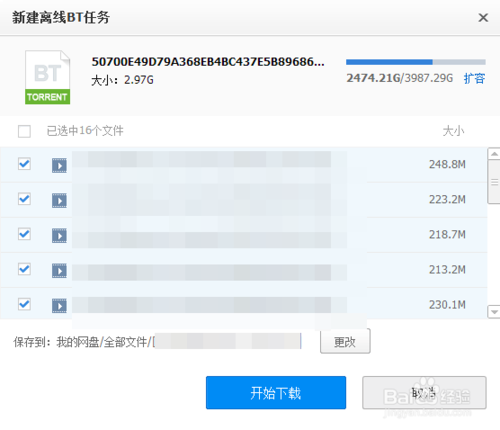The width and height of the screenshot is (500, 430).
Task: Click the storage usage progress bar
Action: pyautogui.click(x=416, y=62)
